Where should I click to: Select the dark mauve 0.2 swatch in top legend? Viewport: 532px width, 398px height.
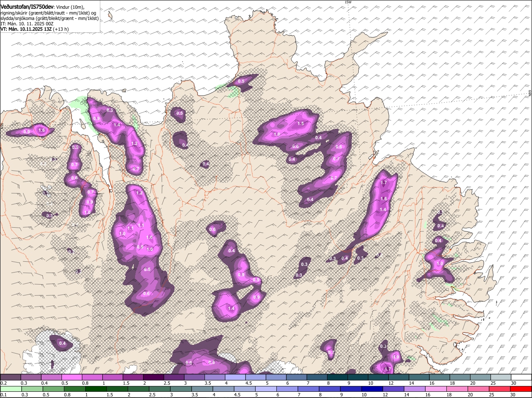click(x=10, y=377)
